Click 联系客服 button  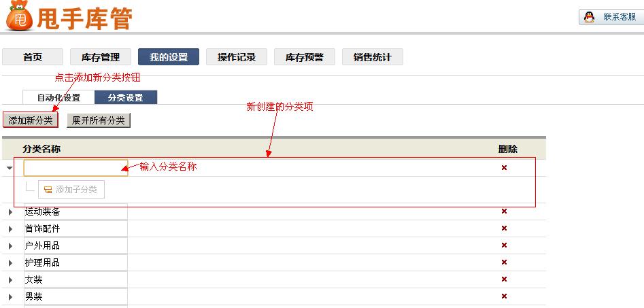(x=611, y=17)
